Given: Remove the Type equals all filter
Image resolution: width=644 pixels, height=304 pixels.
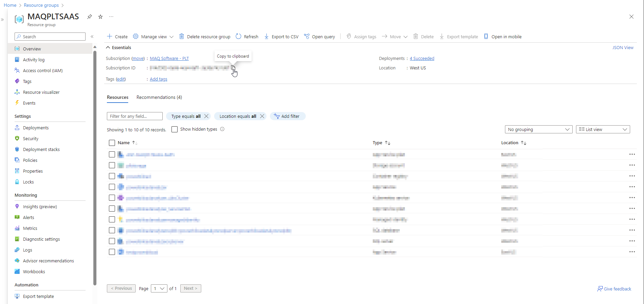Looking at the screenshot, I should (x=206, y=116).
